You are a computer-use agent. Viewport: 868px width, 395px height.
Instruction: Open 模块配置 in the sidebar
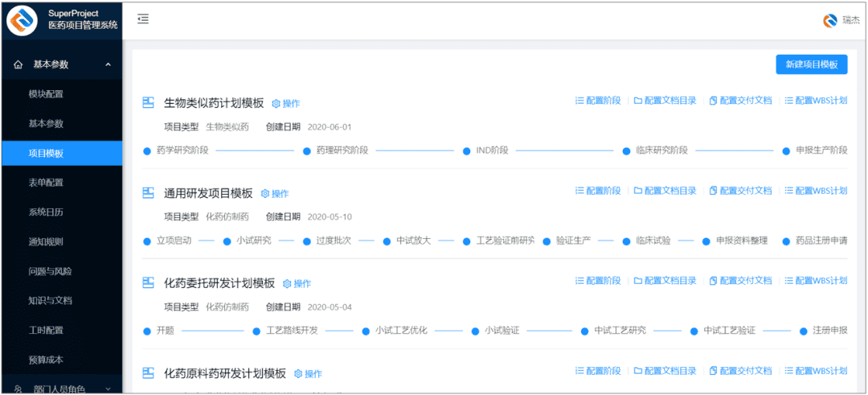click(x=46, y=94)
